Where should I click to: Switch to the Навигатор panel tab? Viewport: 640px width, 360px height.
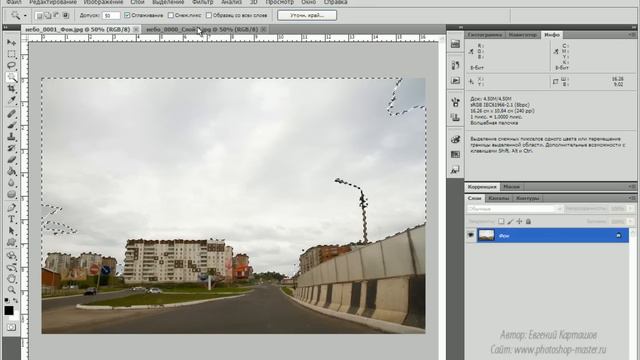click(523, 35)
